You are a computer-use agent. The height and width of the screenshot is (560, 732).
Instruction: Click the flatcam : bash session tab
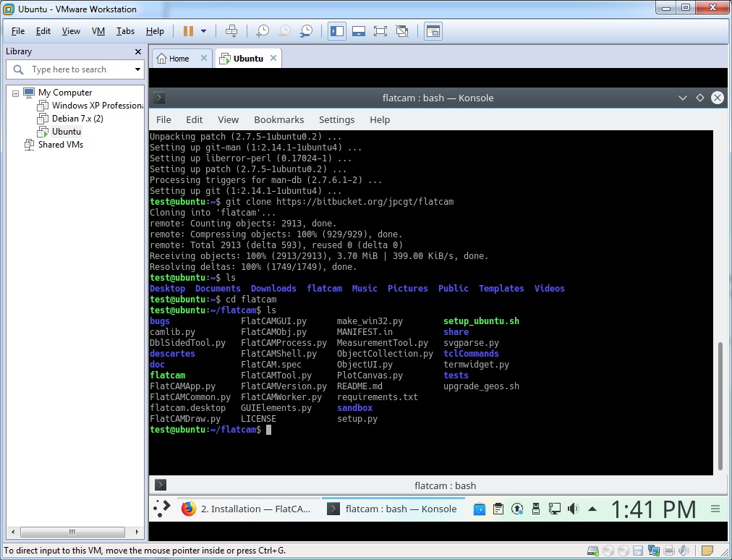[x=445, y=485]
